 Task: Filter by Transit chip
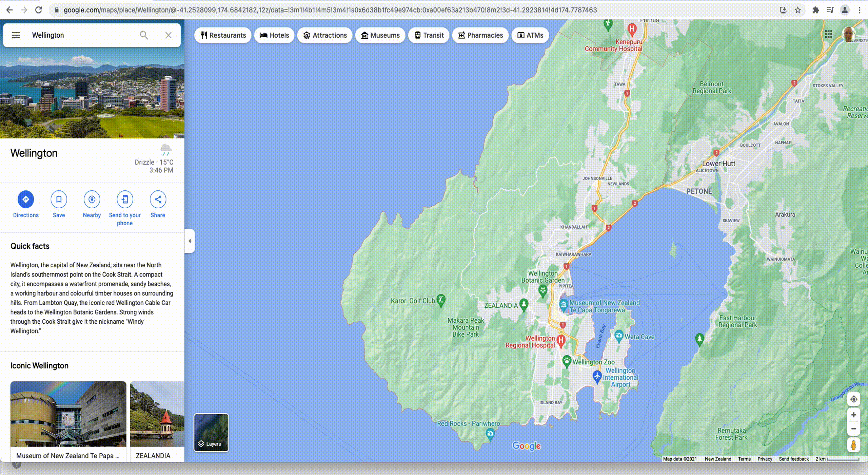tap(429, 35)
